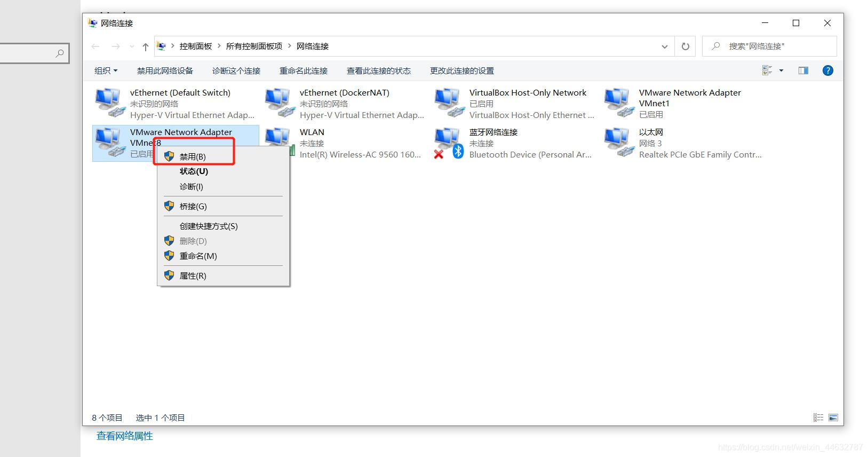Click the VMware Network Adapter VMnet1 name
The width and height of the screenshot is (868, 457).
[690, 98]
